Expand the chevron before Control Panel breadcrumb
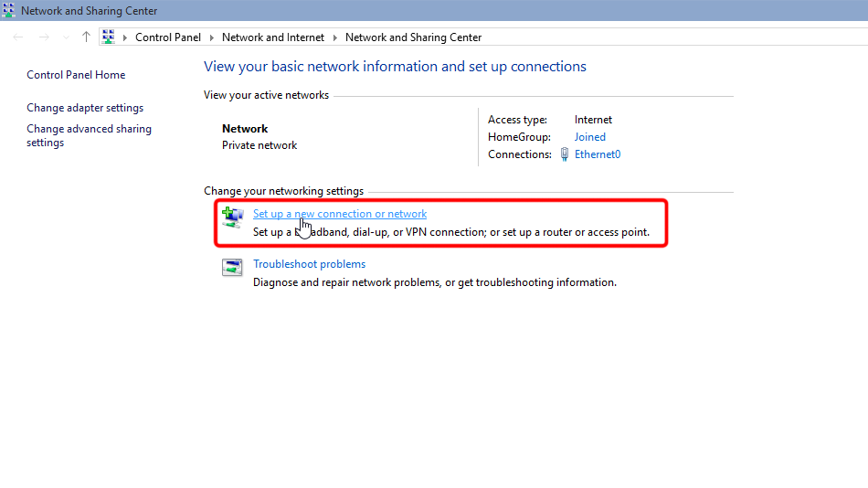 click(x=125, y=37)
